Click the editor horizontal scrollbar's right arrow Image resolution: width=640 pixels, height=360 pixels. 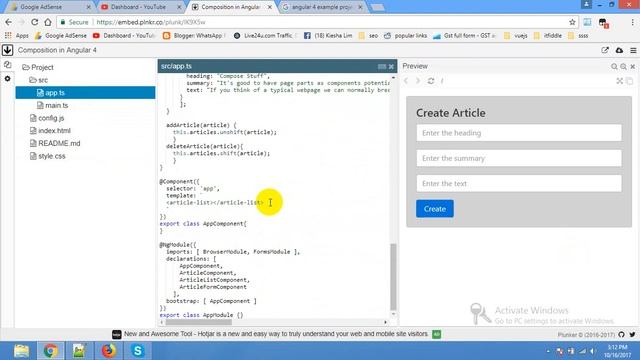point(385,322)
